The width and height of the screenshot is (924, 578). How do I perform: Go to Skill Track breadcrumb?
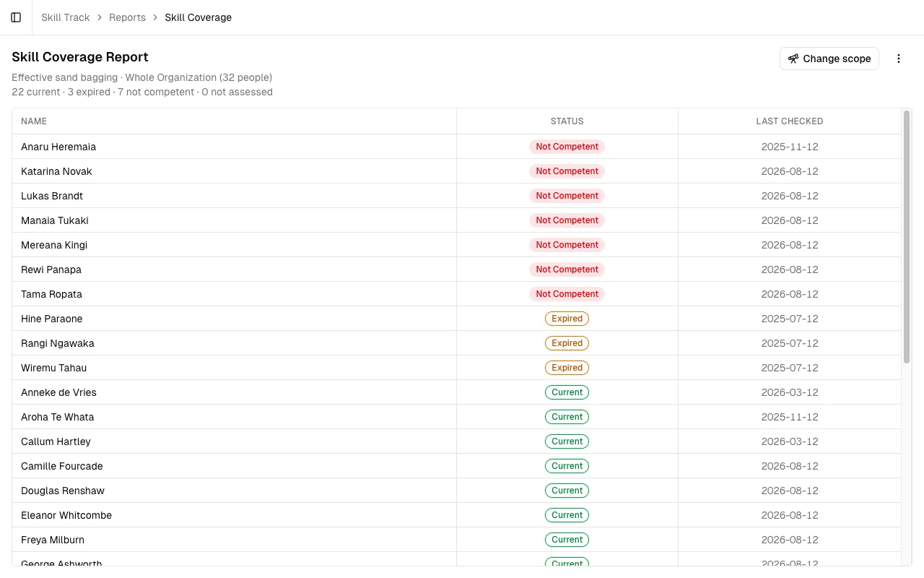click(66, 17)
